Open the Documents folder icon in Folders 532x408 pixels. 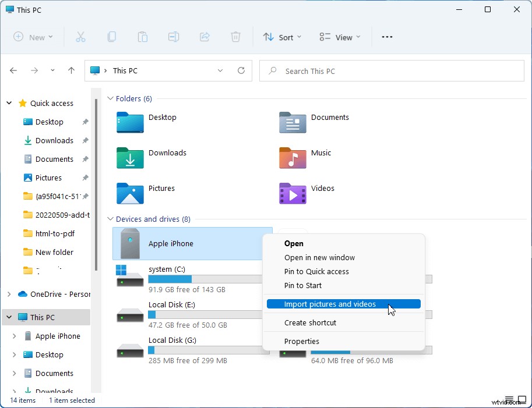pyautogui.click(x=293, y=122)
